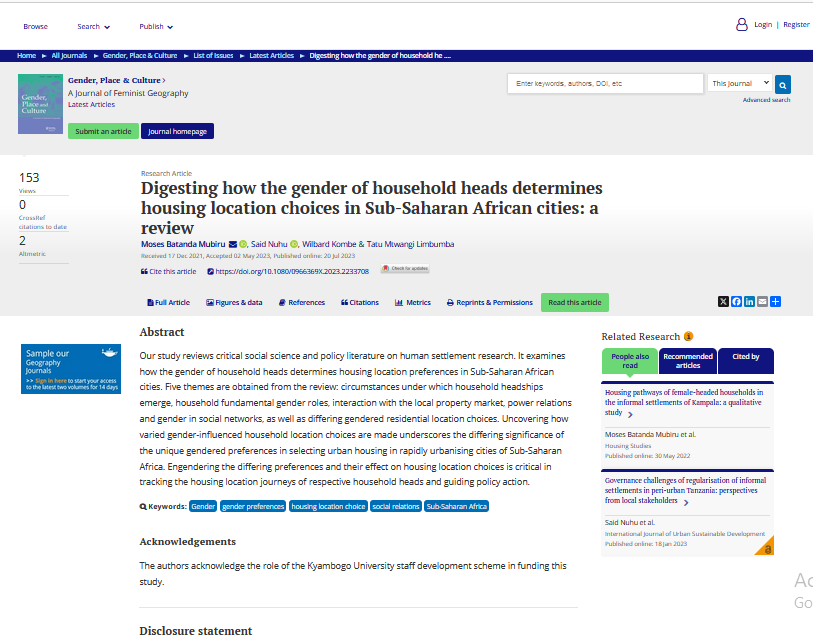Click the magnifier search button
Screen dimensions: 813x637
coord(783,84)
